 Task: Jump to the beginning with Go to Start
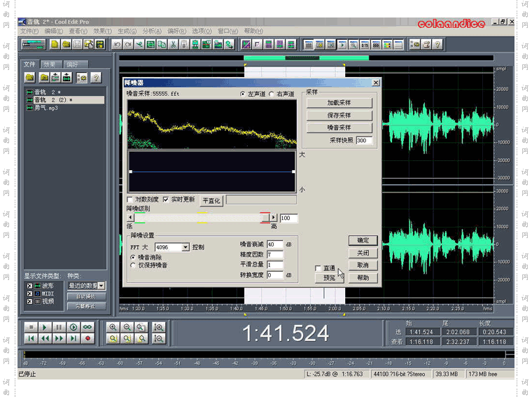coord(31,338)
